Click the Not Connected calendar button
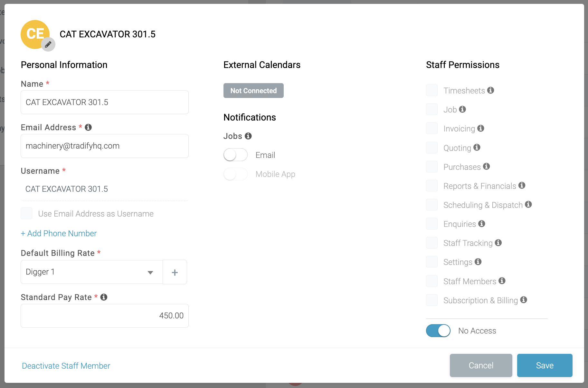The height and width of the screenshot is (388, 588). (253, 91)
